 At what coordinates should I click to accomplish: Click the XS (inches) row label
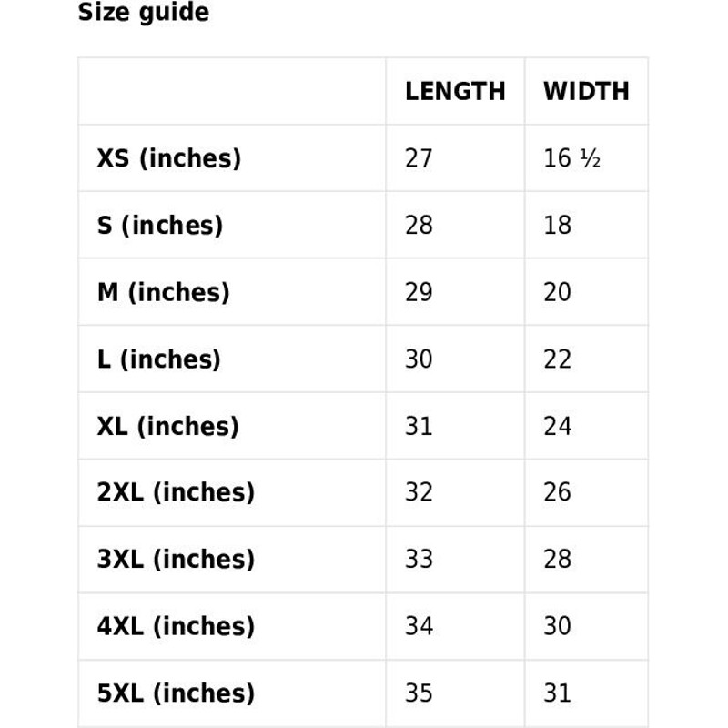coord(169,158)
